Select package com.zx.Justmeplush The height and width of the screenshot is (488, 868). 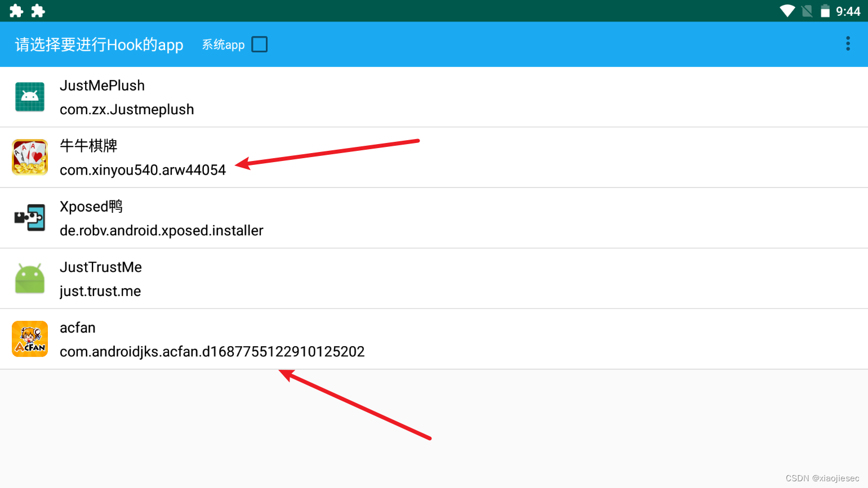coord(127,110)
